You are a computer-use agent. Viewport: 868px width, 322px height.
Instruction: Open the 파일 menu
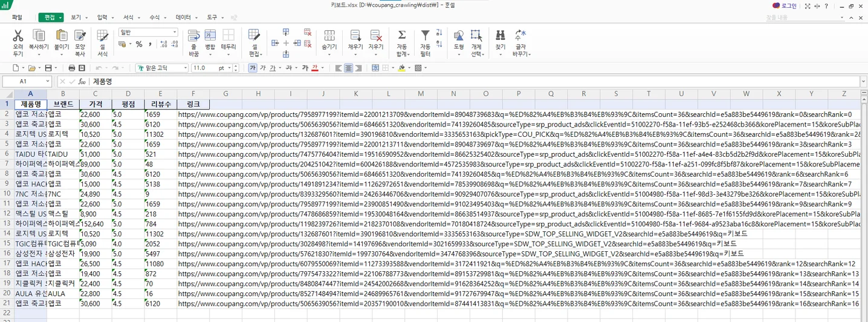point(17,18)
